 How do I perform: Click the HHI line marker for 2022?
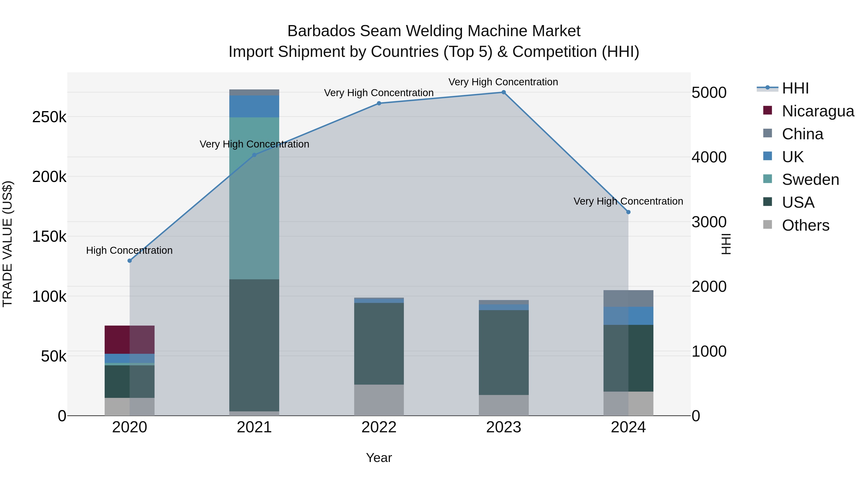point(379,103)
